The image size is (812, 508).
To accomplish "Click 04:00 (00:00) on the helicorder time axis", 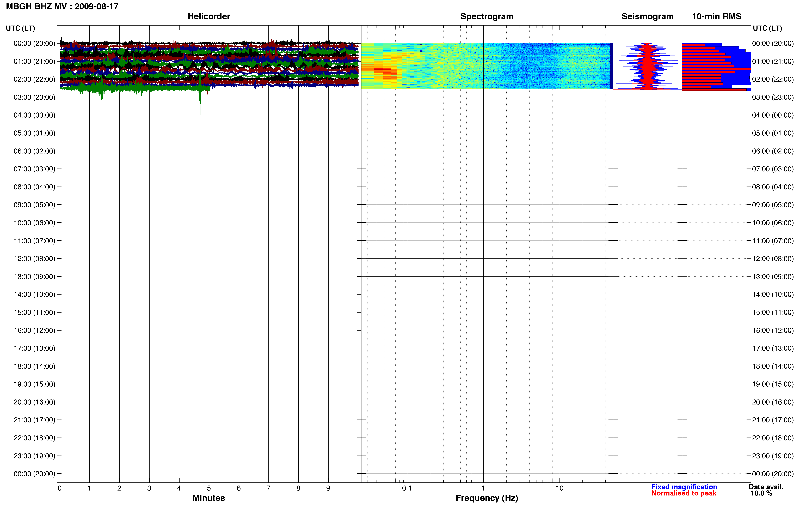I will 34,115.
